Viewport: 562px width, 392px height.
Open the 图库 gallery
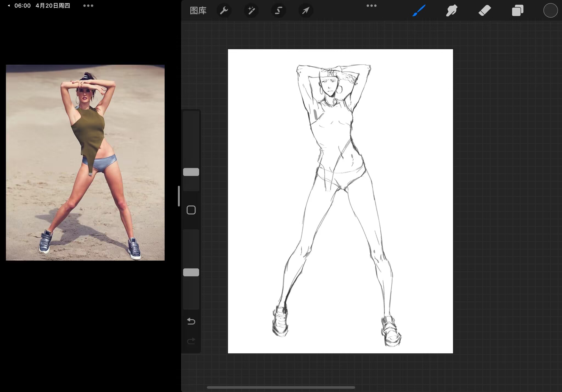tap(198, 11)
